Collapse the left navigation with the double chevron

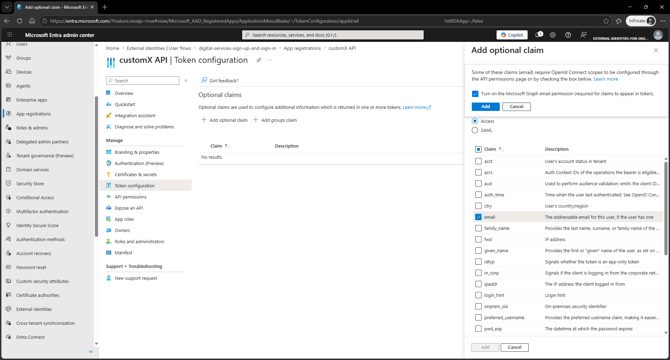[x=91, y=351]
